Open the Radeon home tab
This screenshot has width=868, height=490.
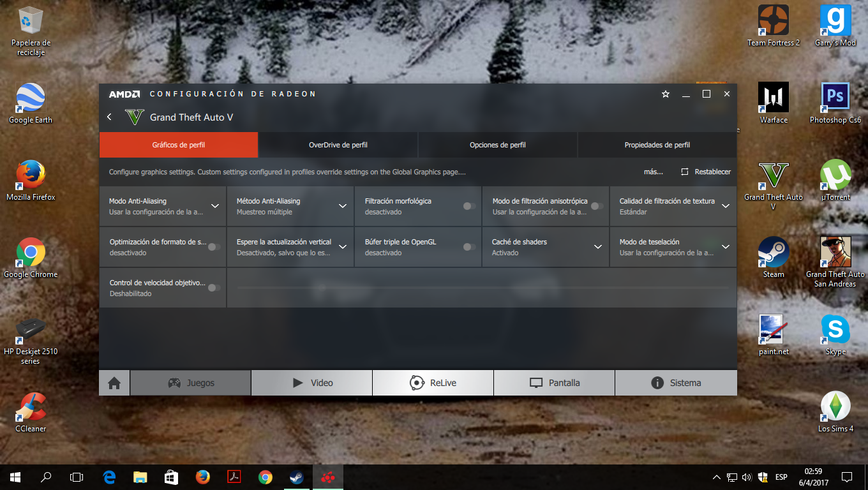114,383
